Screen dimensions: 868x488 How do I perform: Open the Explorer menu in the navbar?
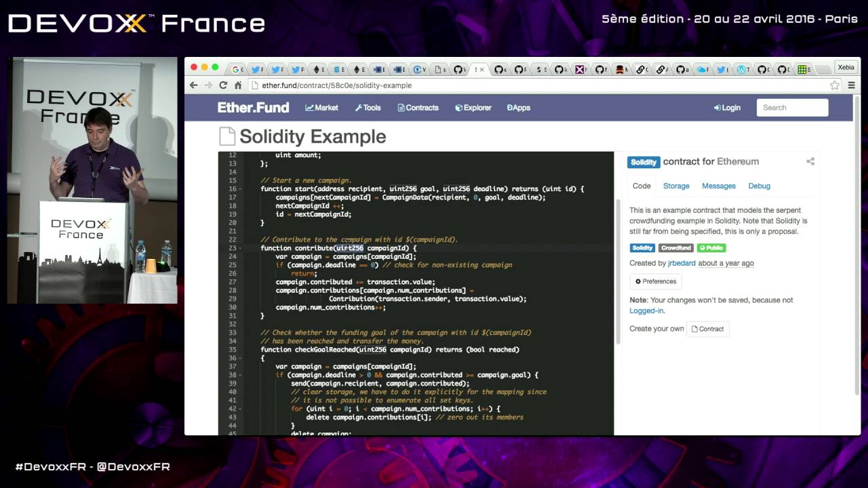473,108
